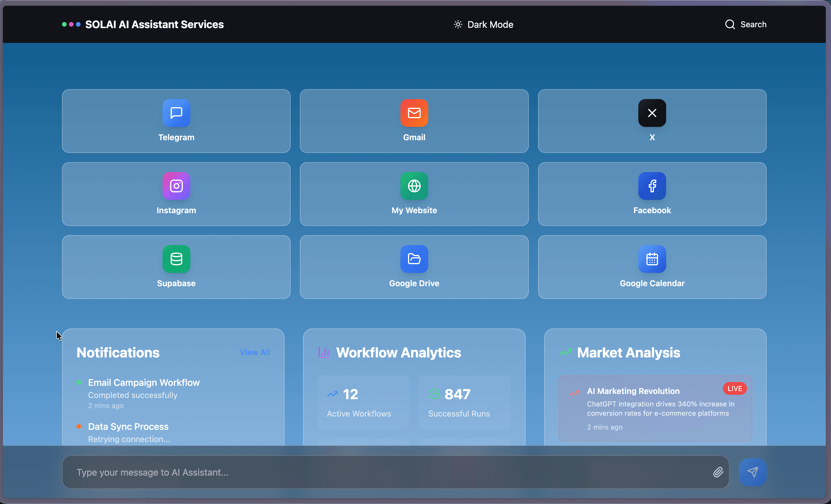The image size is (831, 504).
Task: Click the three colored dots logo
Action: click(71, 24)
